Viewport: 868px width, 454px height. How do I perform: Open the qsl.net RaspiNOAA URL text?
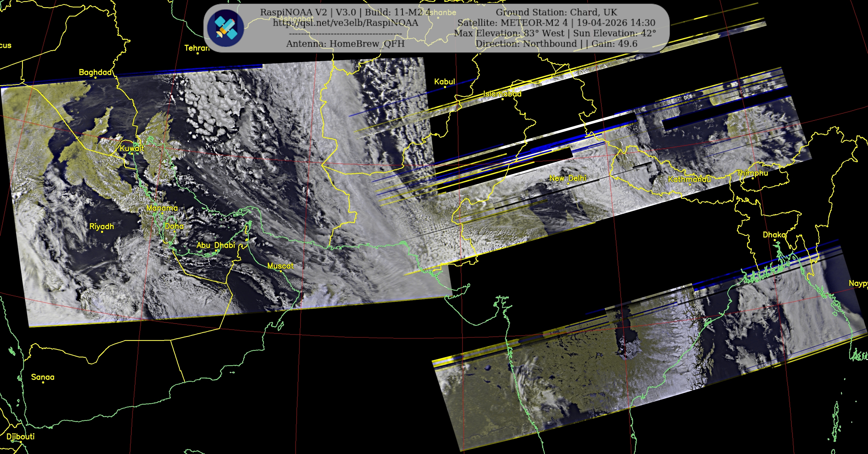(x=345, y=23)
